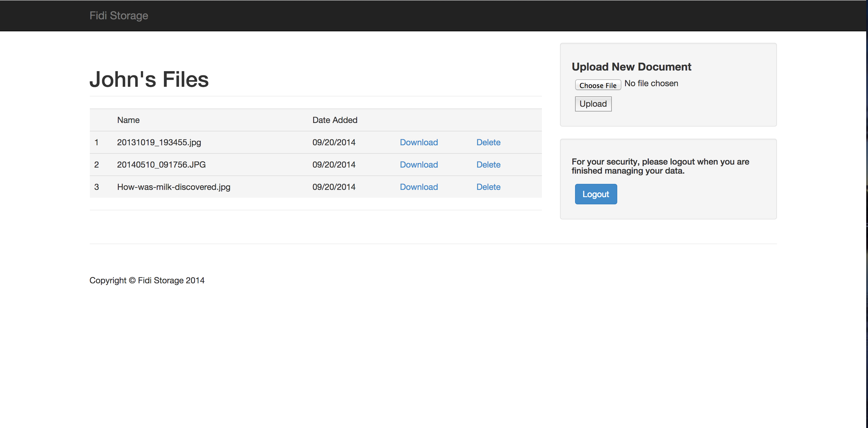The image size is (868, 428).
Task: Click the 20140510_091756.JPG file name
Action: pyautogui.click(x=161, y=165)
